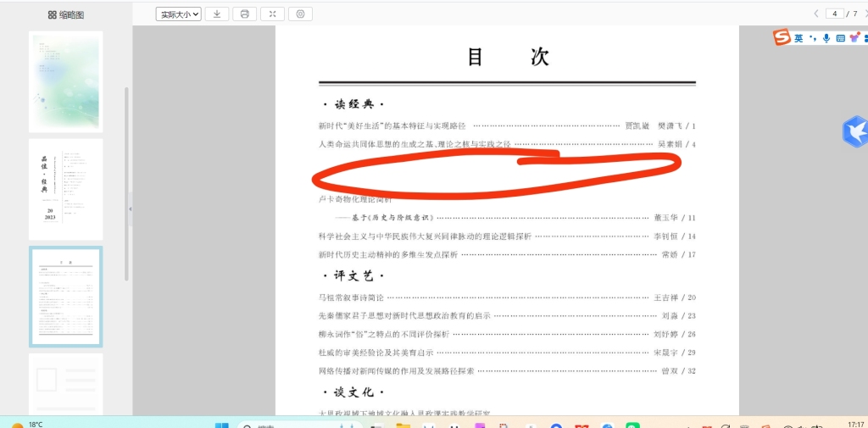This screenshot has width=868, height=428.
Task: Toggle the 英 language mode in Sogou bar
Action: coord(798,38)
